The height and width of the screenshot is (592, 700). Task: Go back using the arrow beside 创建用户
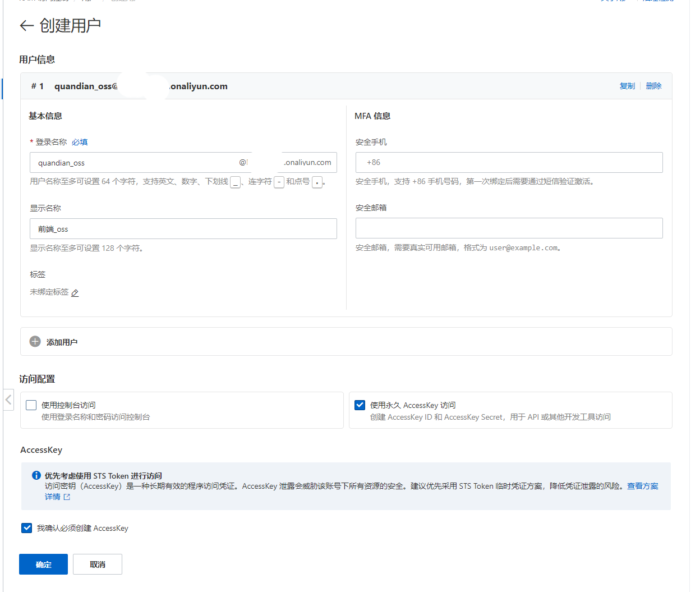[x=26, y=26]
